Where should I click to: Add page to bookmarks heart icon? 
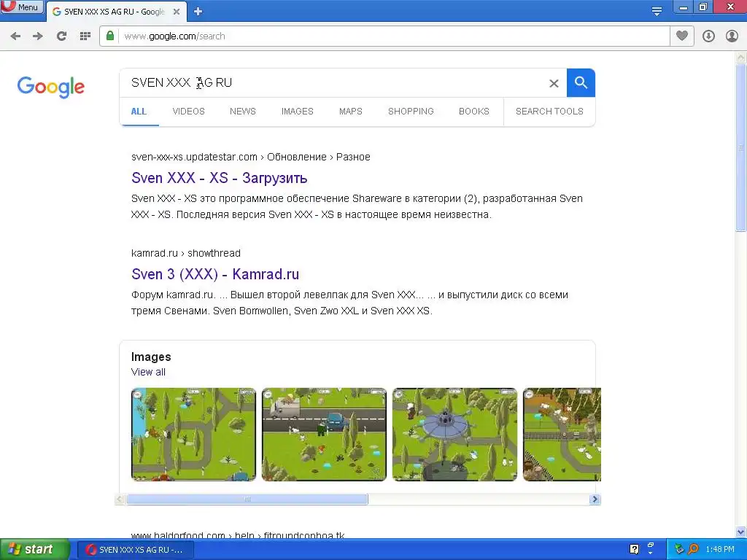(x=682, y=36)
